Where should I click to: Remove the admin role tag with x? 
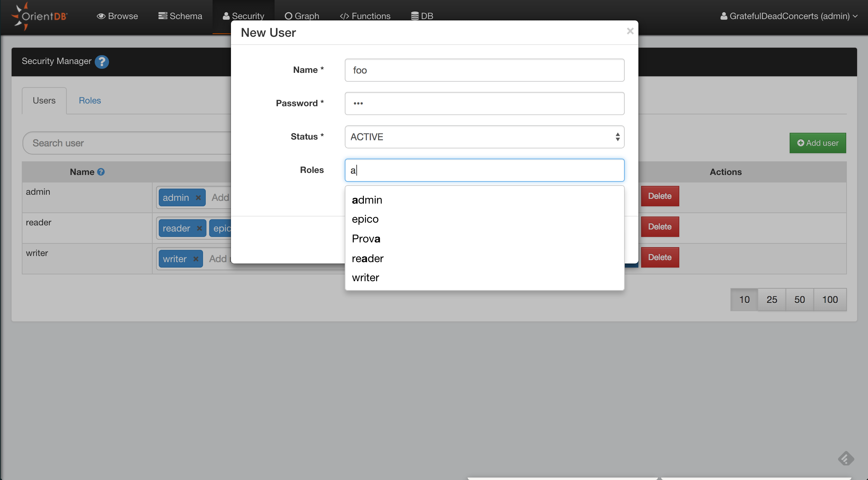[198, 198]
